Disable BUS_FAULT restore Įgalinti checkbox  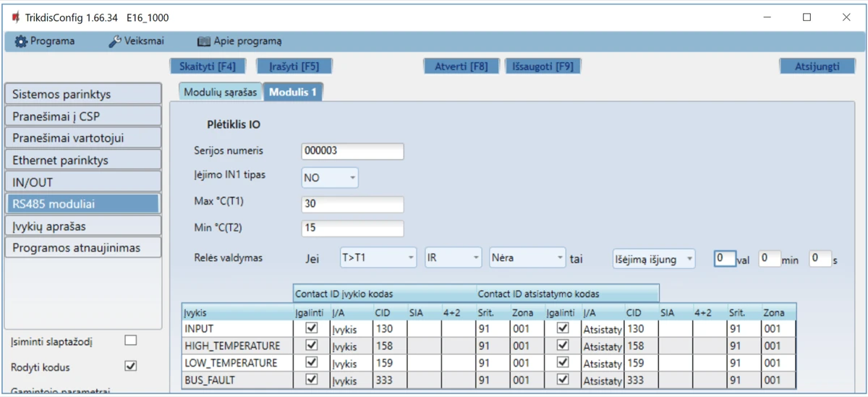click(563, 380)
